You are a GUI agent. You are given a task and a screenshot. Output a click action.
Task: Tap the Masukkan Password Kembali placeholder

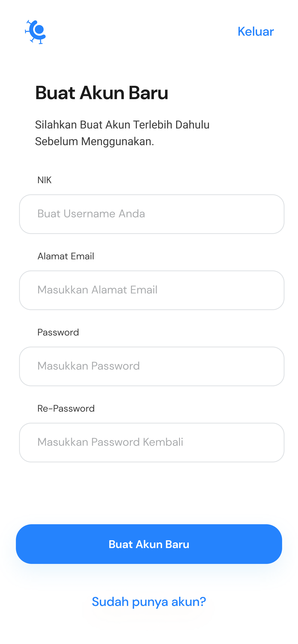tap(110, 442)
